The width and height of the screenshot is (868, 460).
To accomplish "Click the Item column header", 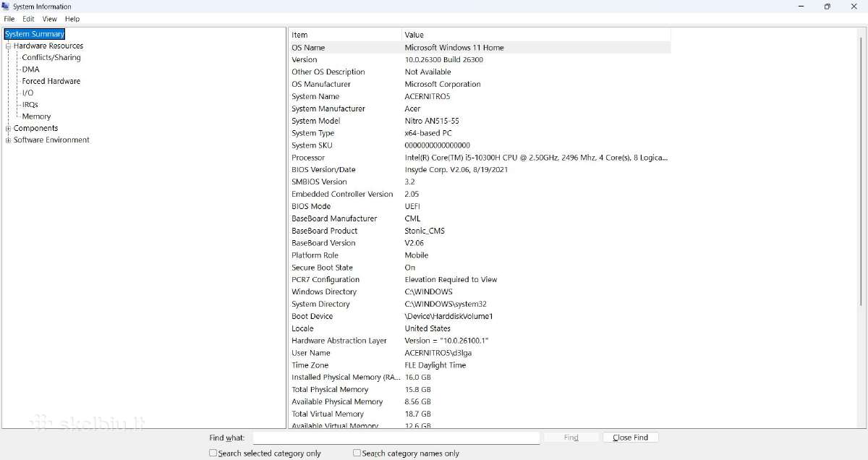I will coord(346,35).
